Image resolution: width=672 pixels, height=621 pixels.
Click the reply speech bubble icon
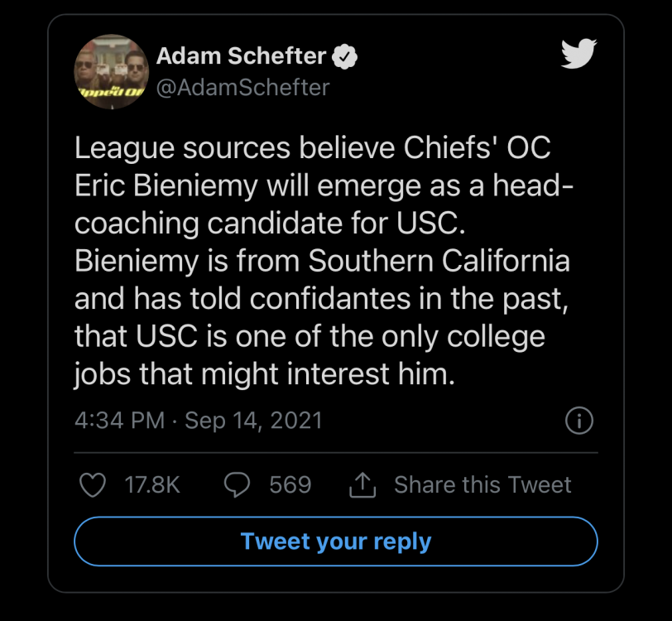coord(238,485)
